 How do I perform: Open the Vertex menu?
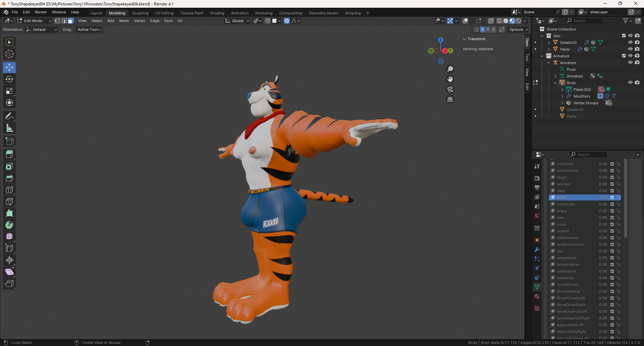(x=140, y=21)
